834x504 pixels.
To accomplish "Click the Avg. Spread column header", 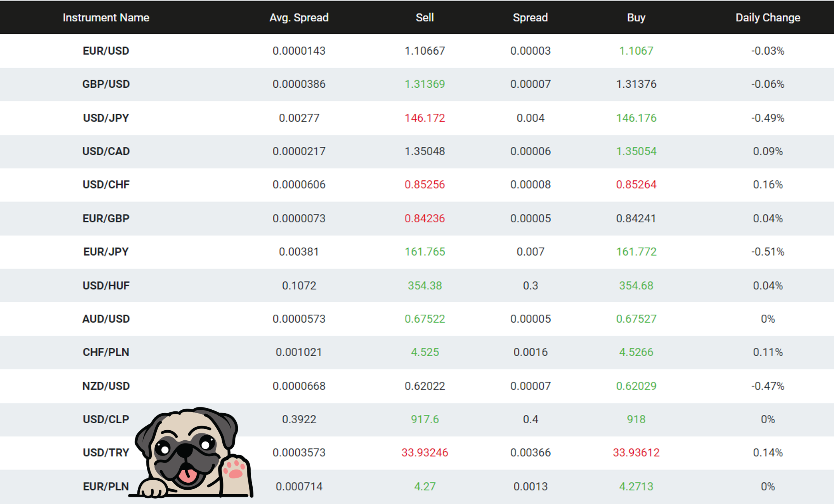I will [x=299, y=17].
